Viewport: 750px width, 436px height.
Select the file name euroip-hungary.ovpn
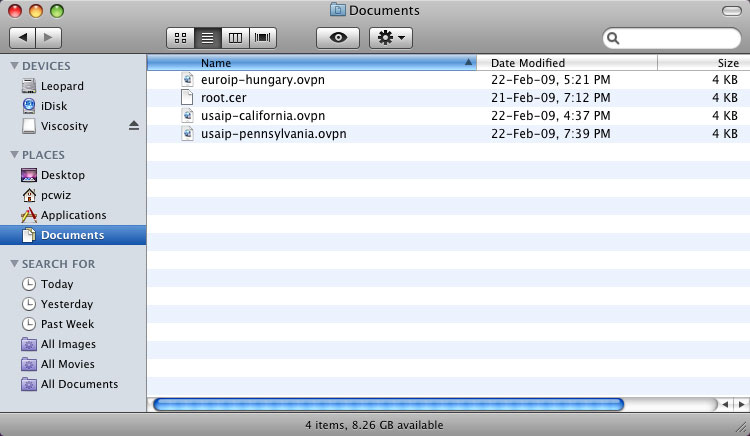point(263,80)
